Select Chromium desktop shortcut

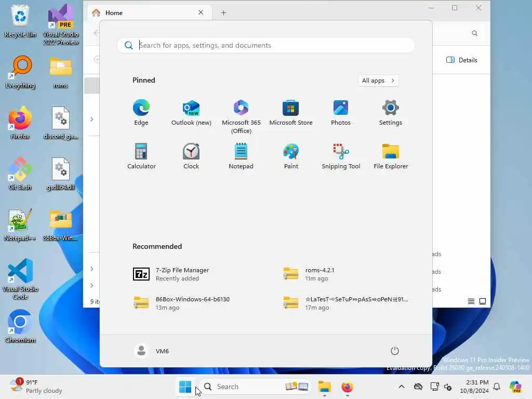(20, 326)
